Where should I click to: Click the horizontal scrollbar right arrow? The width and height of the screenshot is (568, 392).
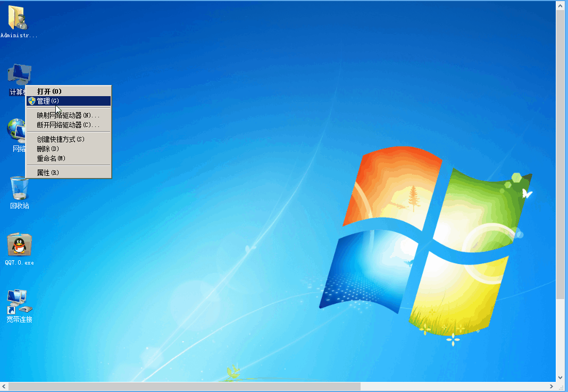(x=551, y=386)
